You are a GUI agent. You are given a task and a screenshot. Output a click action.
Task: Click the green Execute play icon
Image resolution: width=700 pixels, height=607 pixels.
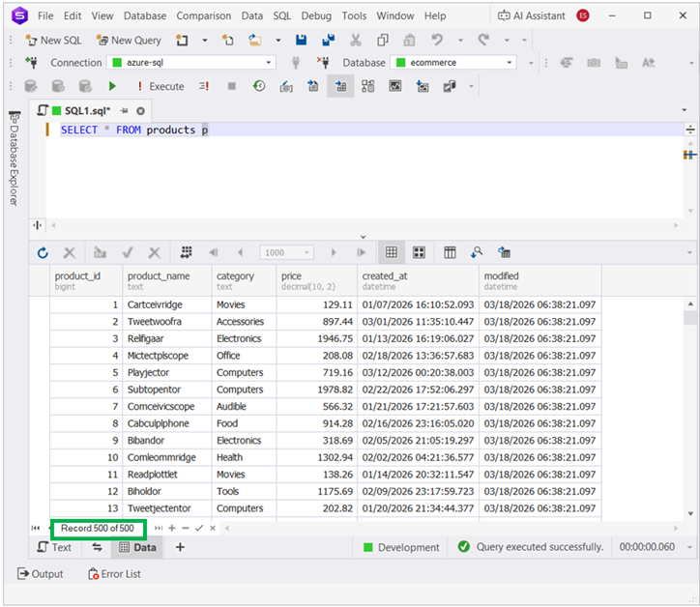click(112, 86)
